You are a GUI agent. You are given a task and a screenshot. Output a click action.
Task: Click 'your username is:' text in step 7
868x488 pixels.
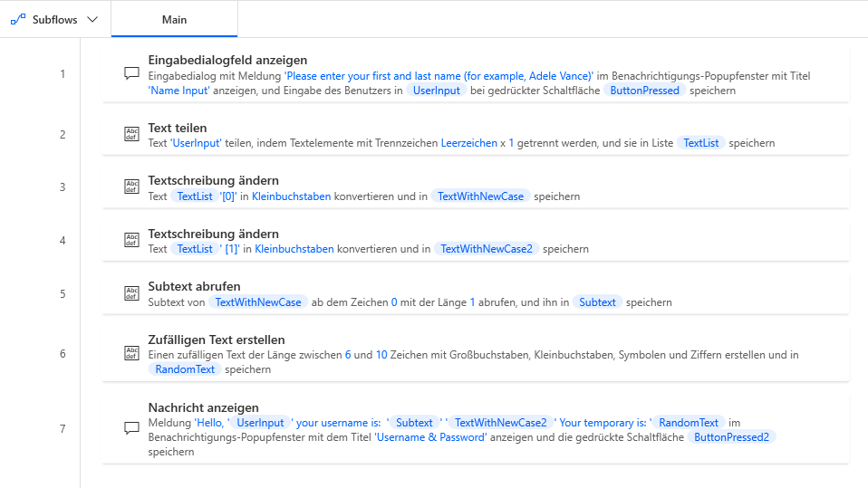click(338, 422)
